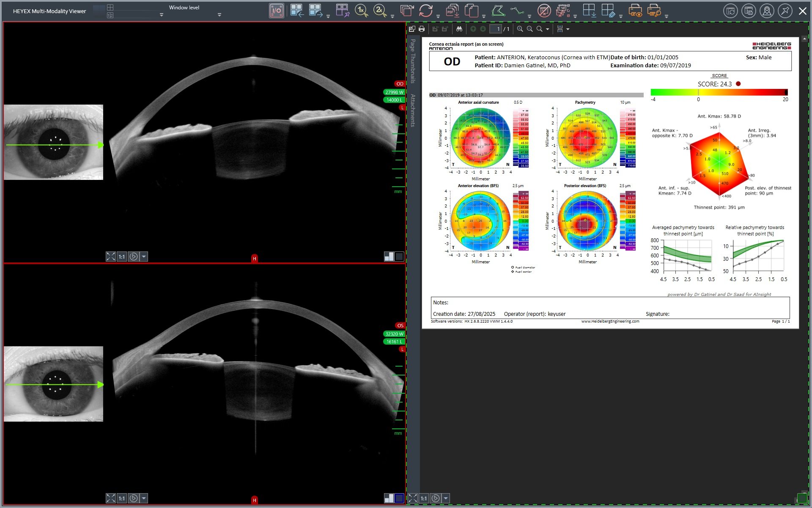Click the print preview icon with eye
Screen dimensions: 812x508
[x=635, y=11]
